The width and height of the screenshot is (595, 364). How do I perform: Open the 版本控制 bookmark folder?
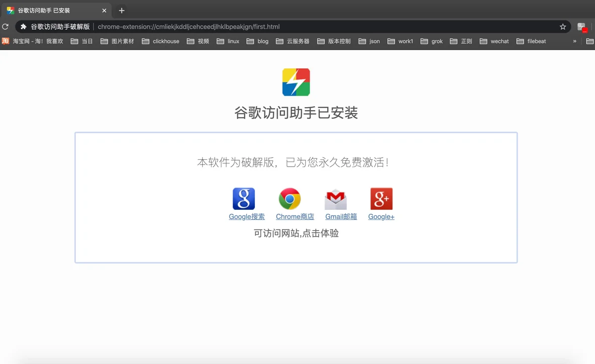334,41
